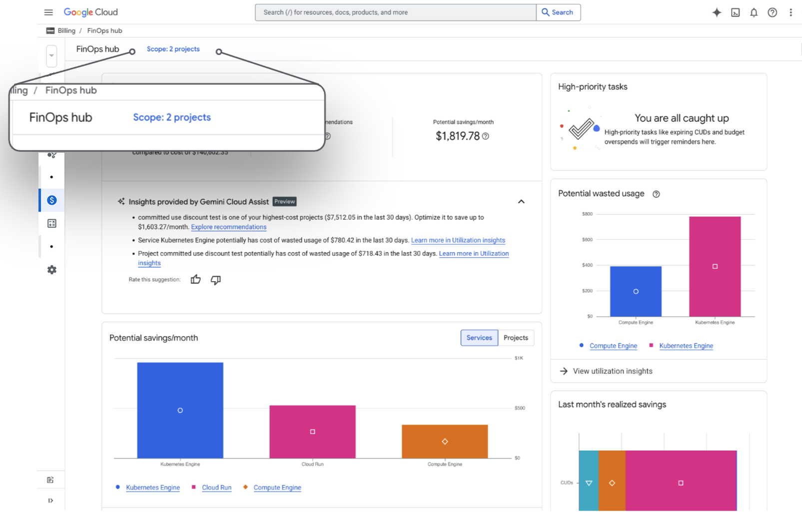Switch savings chart to Services view

[x=479, y=338]
